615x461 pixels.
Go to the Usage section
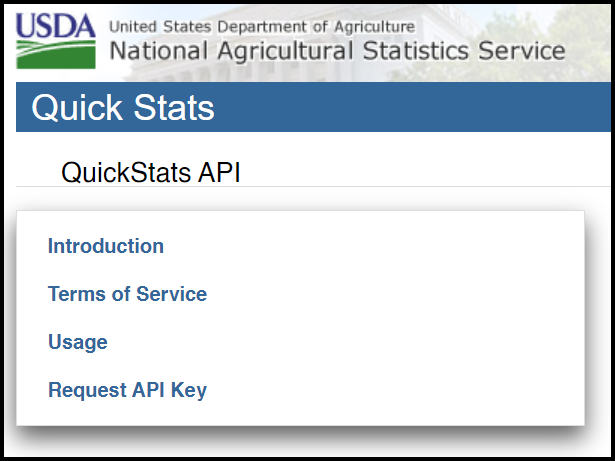pyautogui.click(x=78, y=342)
